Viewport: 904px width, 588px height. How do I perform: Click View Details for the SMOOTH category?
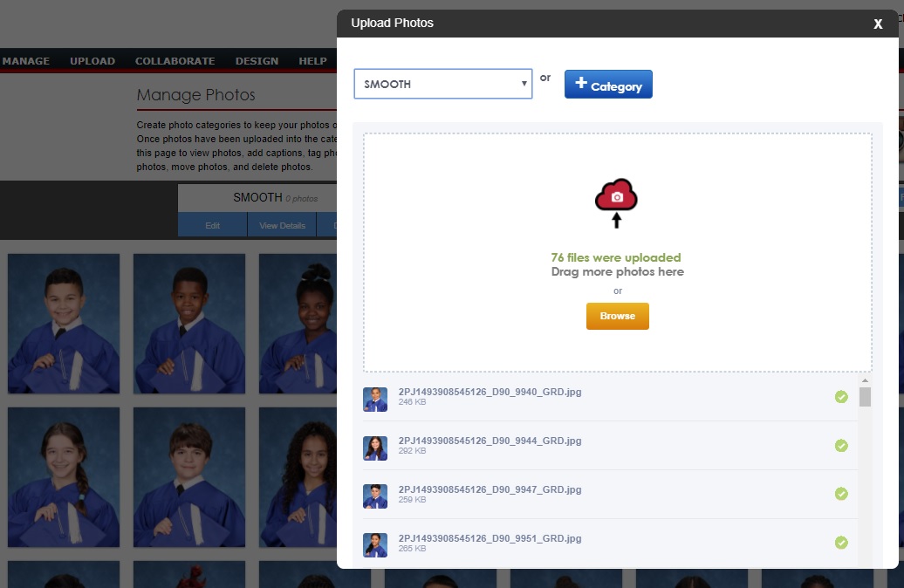(282, 225)
